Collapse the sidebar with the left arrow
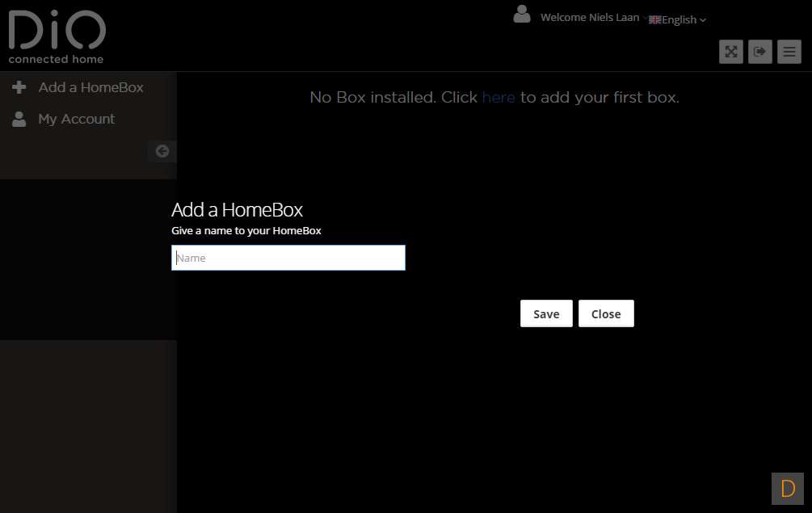The width and height of the screenshot is (812, 513). (x=162, y=151)
